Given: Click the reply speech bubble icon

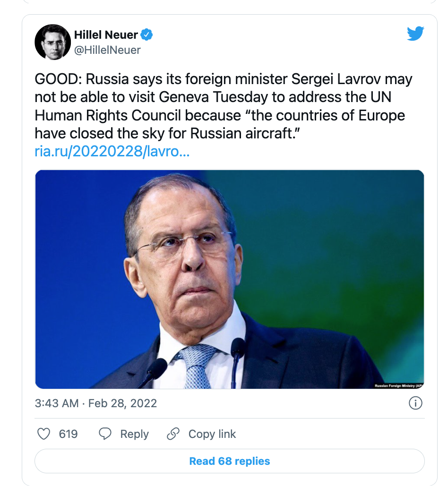Looking at the screenshot, I should (105, 434).
